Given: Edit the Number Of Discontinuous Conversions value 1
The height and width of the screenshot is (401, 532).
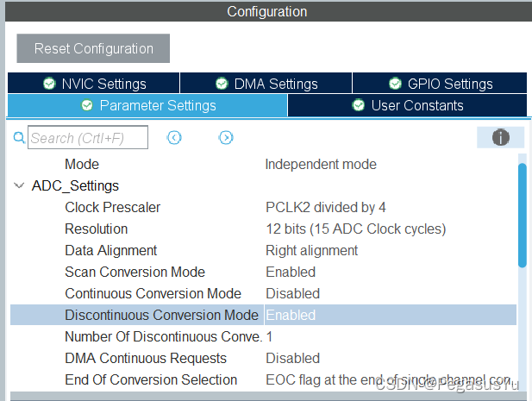Looking at the screenshot, I should [x=269, y=336].
